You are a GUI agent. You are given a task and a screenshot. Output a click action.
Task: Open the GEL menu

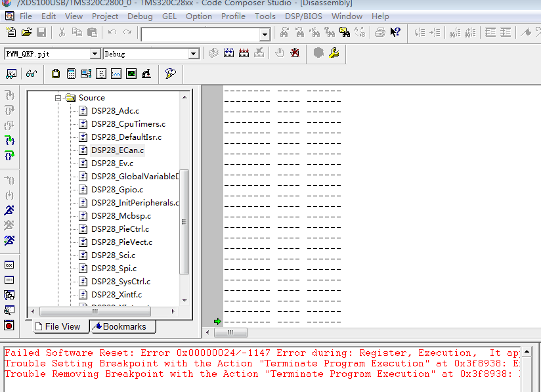click(169, 16)
